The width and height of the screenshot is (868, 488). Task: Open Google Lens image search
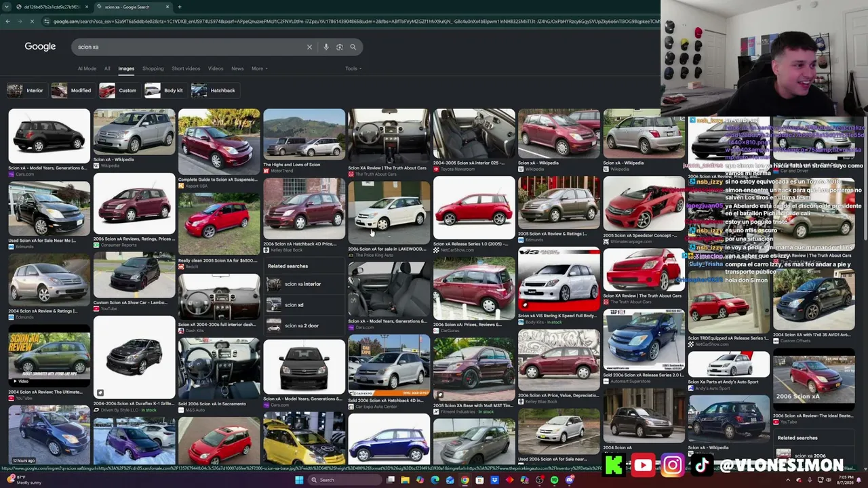(x=340, y=47)
